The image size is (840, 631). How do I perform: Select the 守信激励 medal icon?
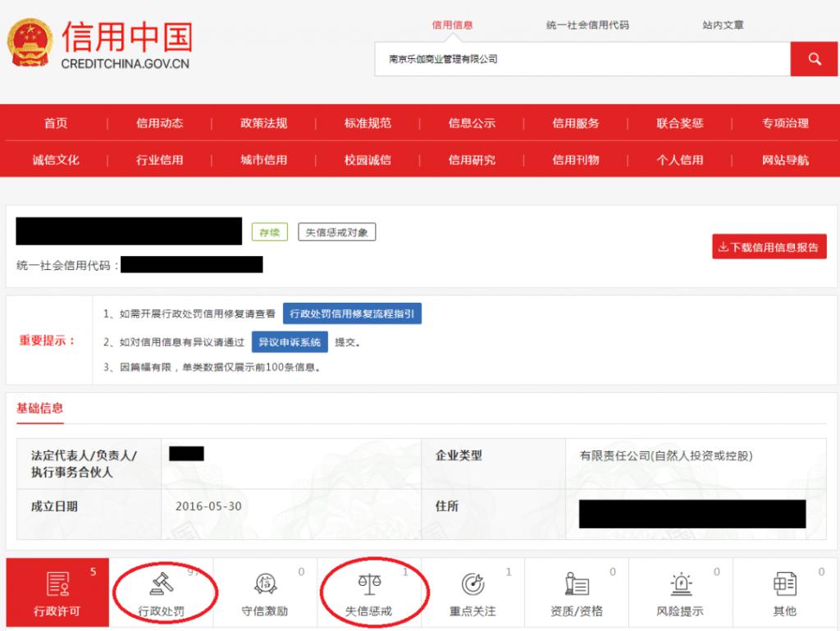(x=264, y=584)
